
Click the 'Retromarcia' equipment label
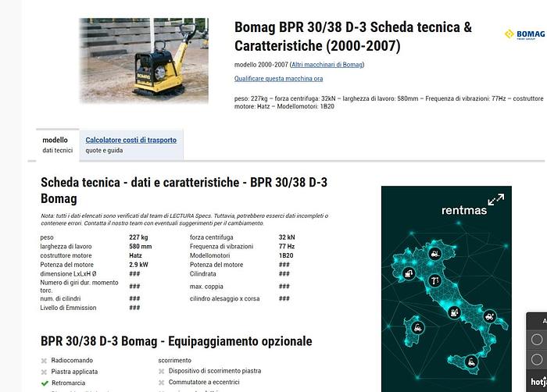point(69,383)
